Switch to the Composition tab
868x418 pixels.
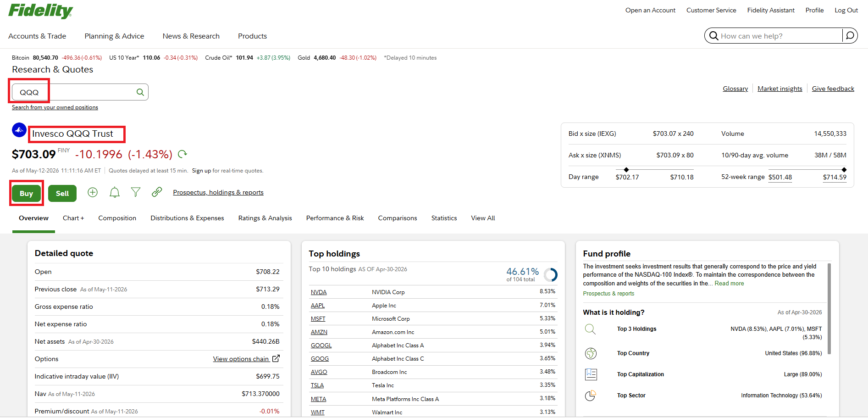(117, 218)
